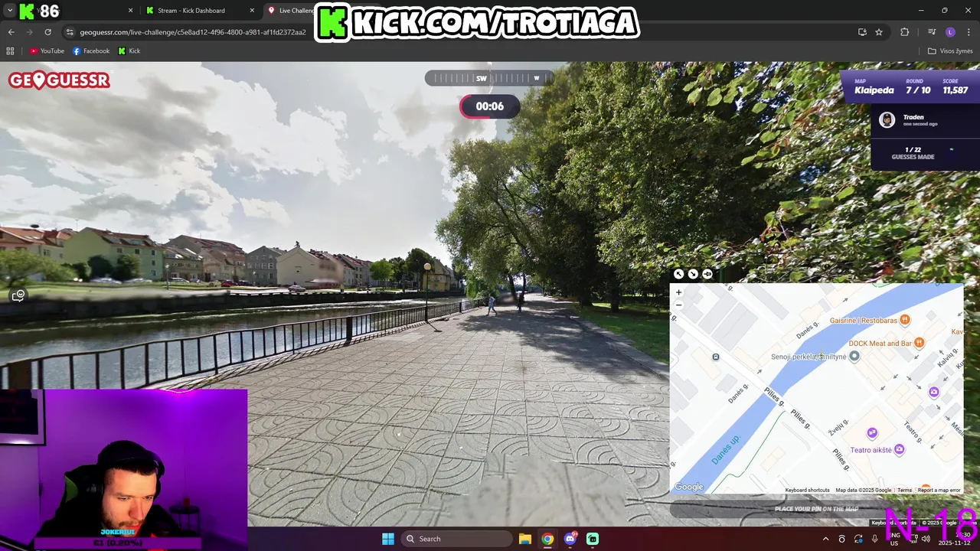Open the Visos žymės bookmarks folder
Screen dimensions: 980x551
(x=950, y=51)
